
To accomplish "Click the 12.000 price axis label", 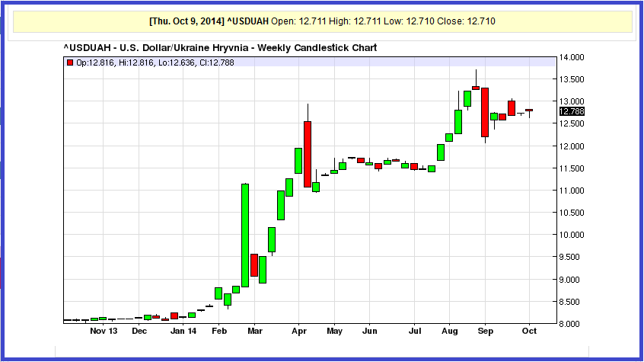I will tap(572, 146).
